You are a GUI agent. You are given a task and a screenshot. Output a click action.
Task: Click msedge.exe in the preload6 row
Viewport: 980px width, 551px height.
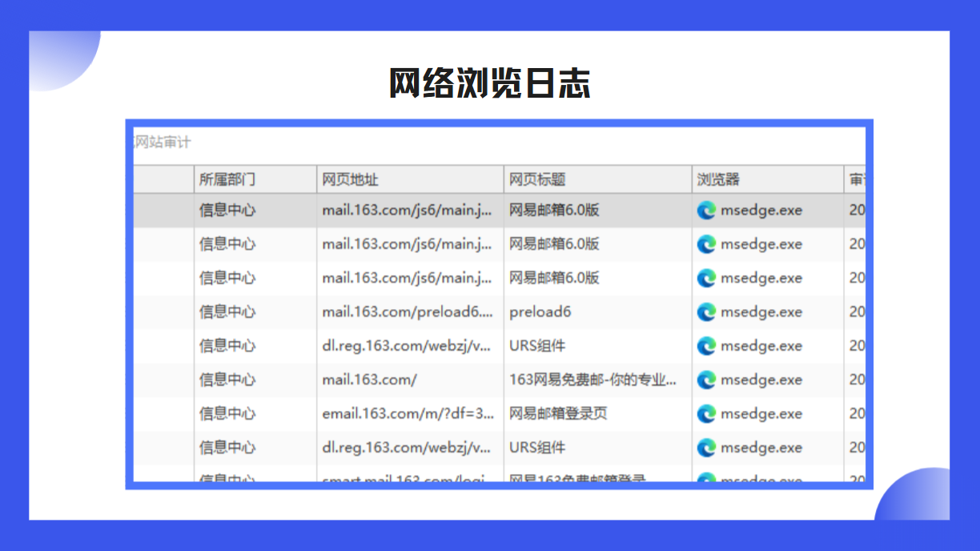coord(761,312)
